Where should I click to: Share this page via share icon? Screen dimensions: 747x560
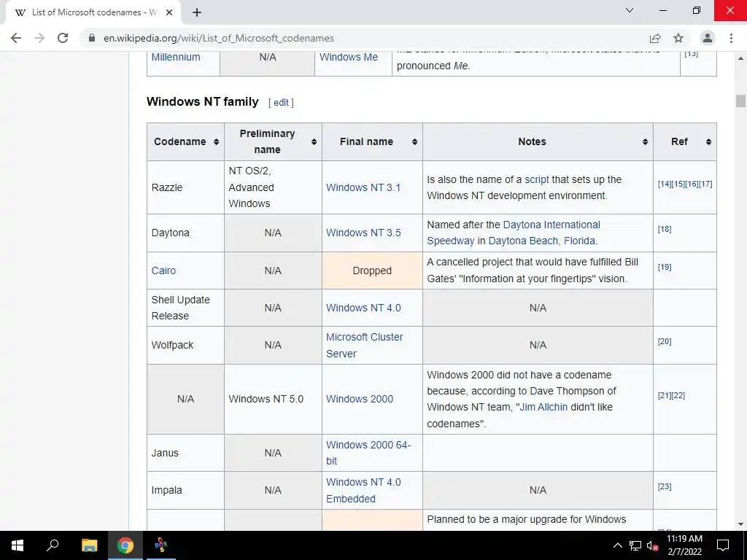pos(655,38)
